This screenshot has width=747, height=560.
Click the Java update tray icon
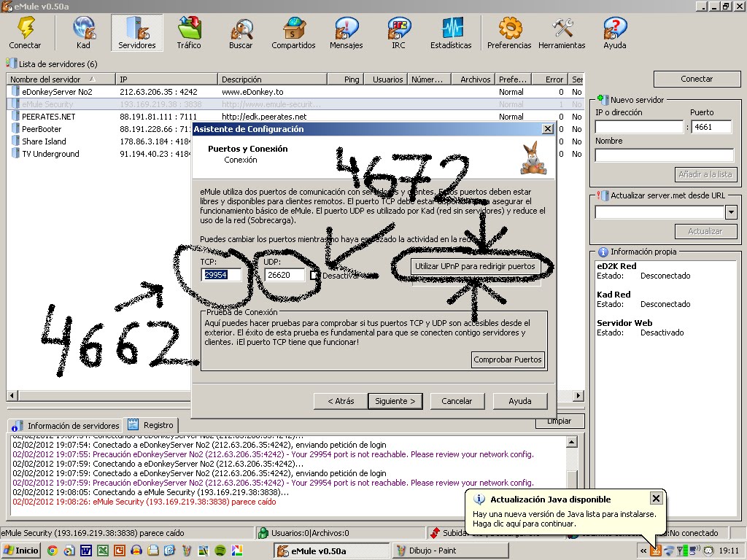[x=657, y=551]
